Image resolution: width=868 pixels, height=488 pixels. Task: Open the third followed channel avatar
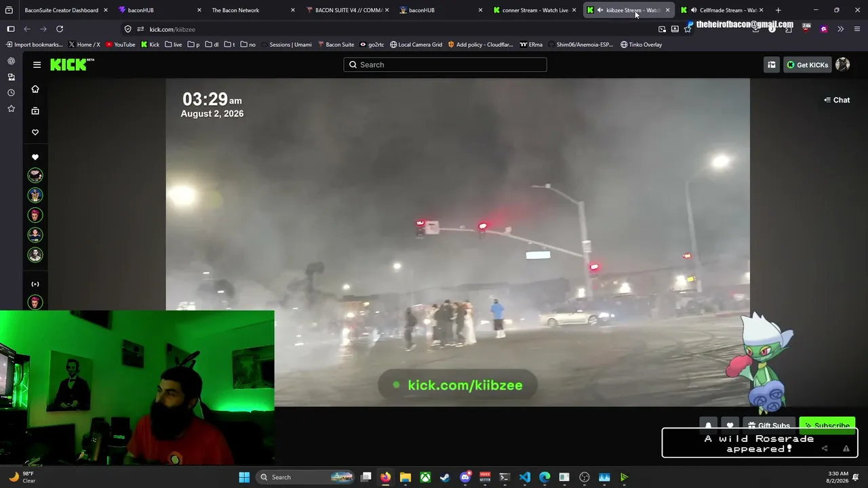tap(35, 216)
